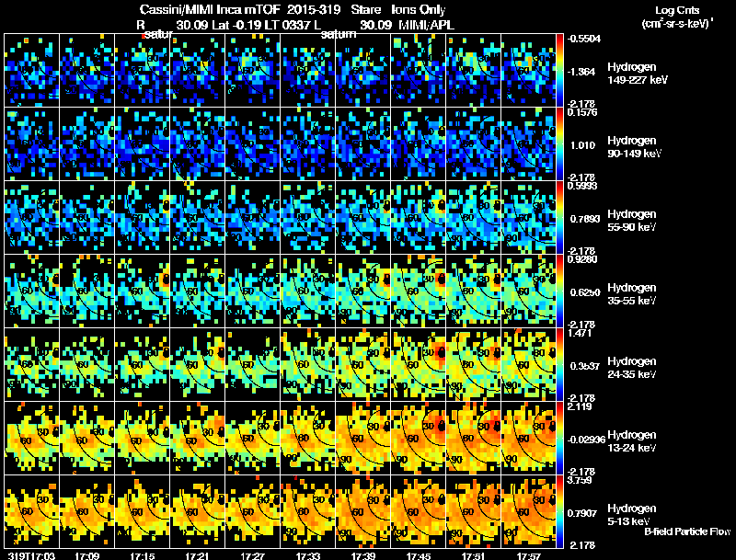The height and width of the screenshot is (560, 736).
Task: Select the 35-55 keV image panel at 17:15
Action: pos(143,291)
